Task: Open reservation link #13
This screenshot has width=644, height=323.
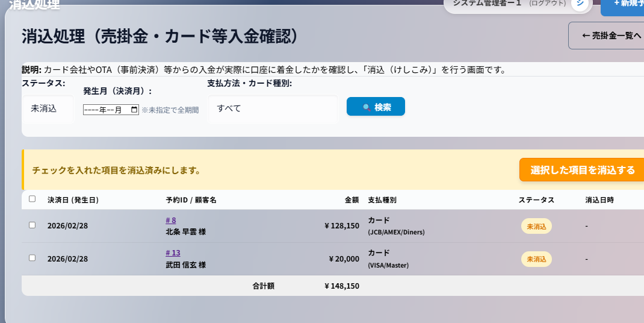Action: tap(173, 252)
